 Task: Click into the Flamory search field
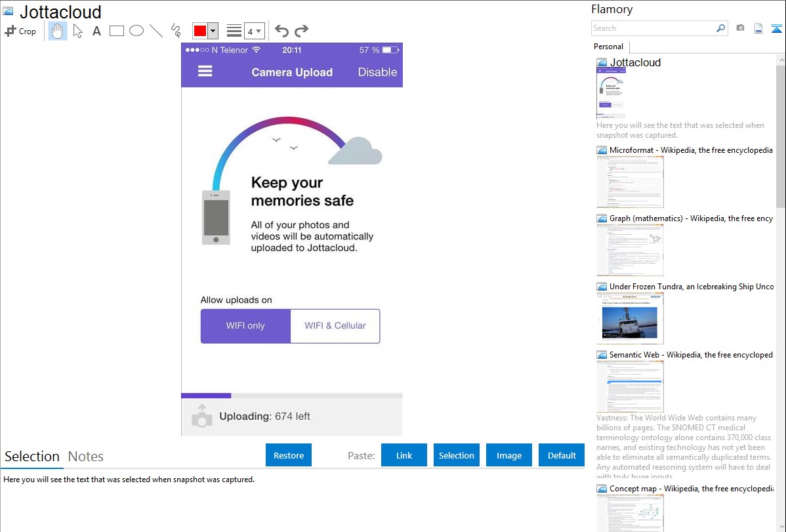[x=653, y=28]
